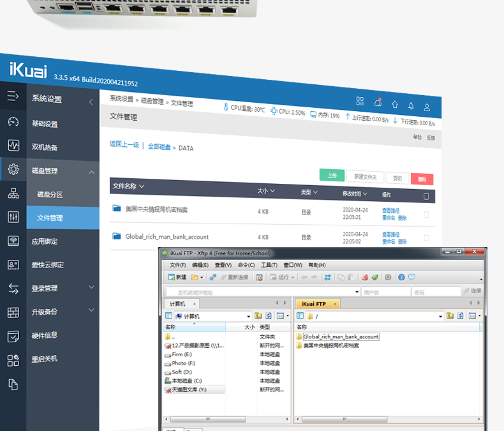Open the speedometer dashboard sidebar icon

click(13, 121)
